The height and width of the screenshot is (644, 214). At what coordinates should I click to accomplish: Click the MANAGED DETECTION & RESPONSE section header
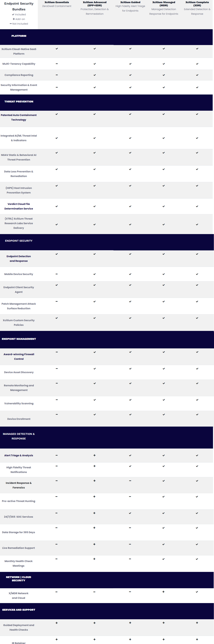(19, 436)
